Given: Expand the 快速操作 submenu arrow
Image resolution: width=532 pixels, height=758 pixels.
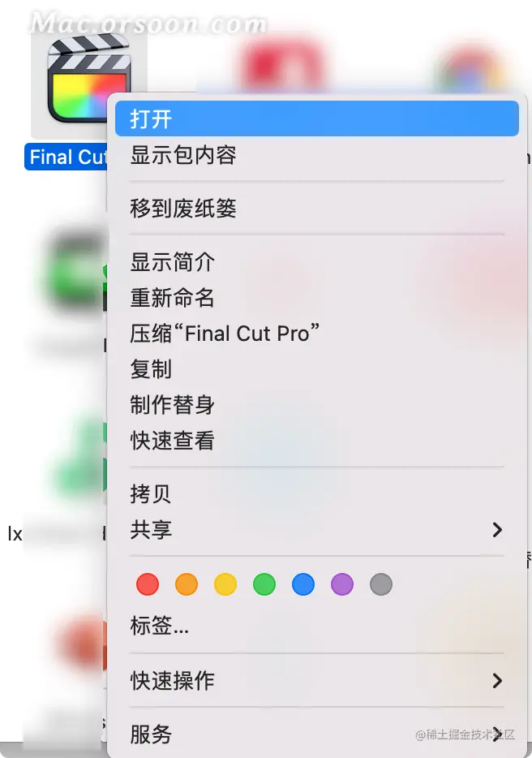Looking at the screenshot, I should tap(497, 681).
